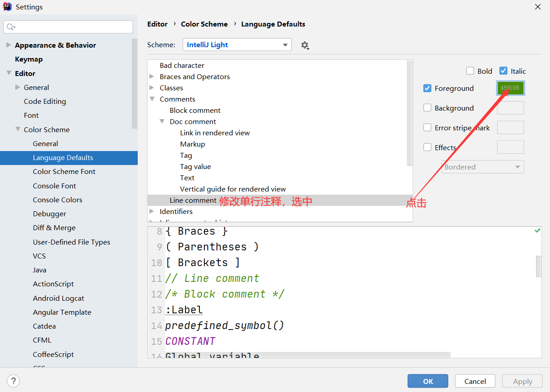Click the search magnifier icon in settings
Screen dimensions: 550x392
[x=11, y=27]
